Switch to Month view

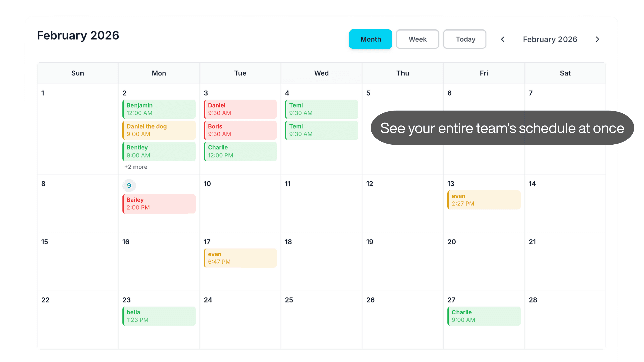tap(370, 39)
